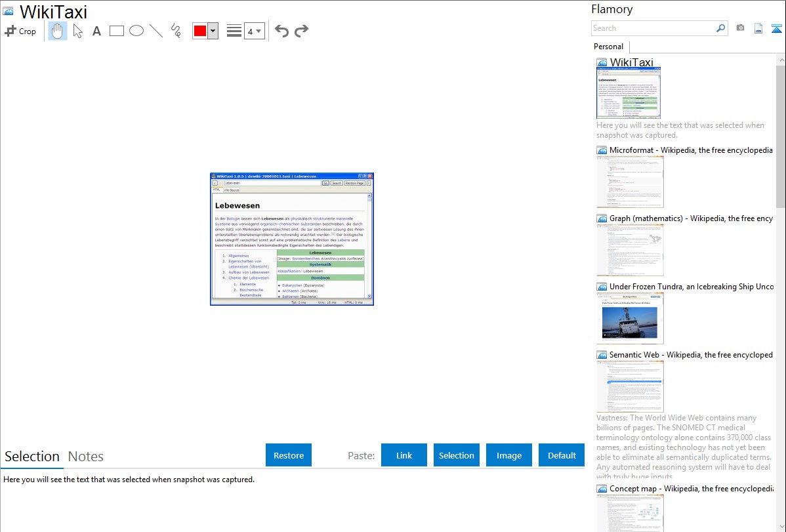
Task: Click the sidebar scrollbar down arrow
Action: [781, 527]
